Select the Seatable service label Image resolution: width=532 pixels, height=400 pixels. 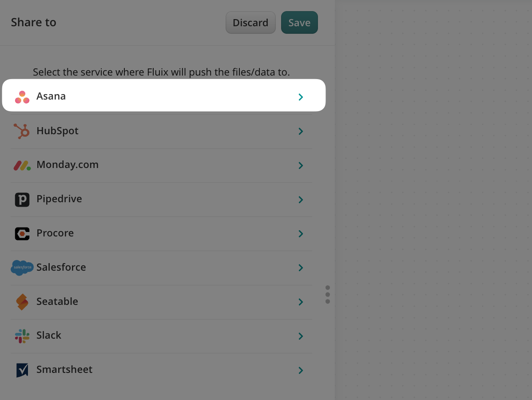click(x=57, y=301)
